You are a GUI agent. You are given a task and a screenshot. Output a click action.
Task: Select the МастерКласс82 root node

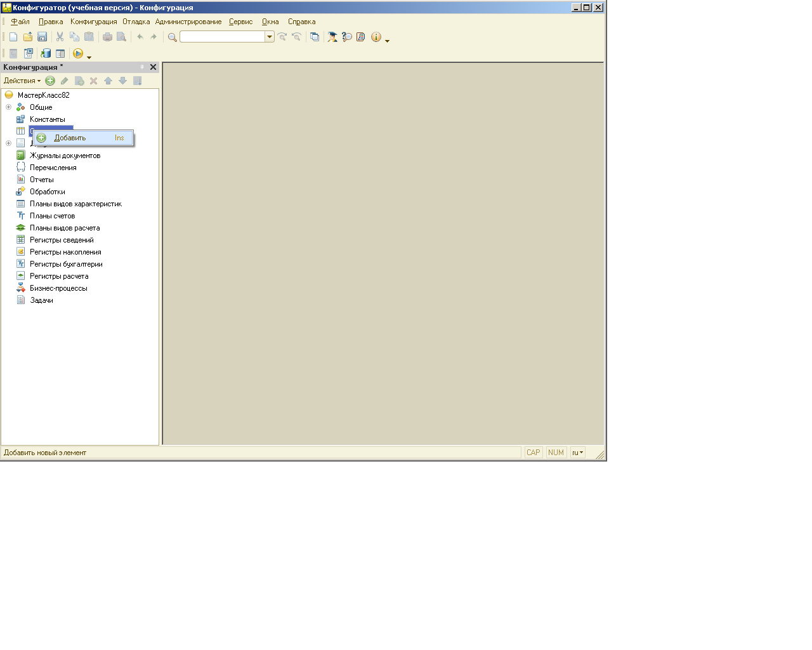(x=43, y=95)
